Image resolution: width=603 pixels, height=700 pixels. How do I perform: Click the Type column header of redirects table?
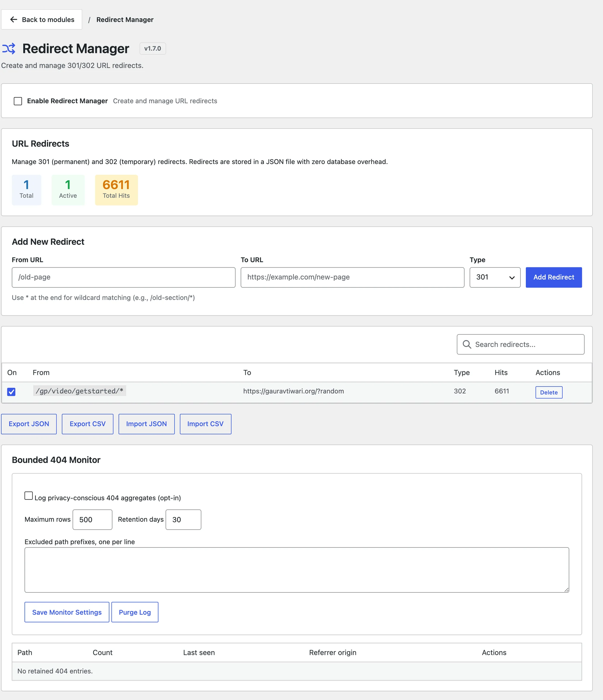coord(462,373)
